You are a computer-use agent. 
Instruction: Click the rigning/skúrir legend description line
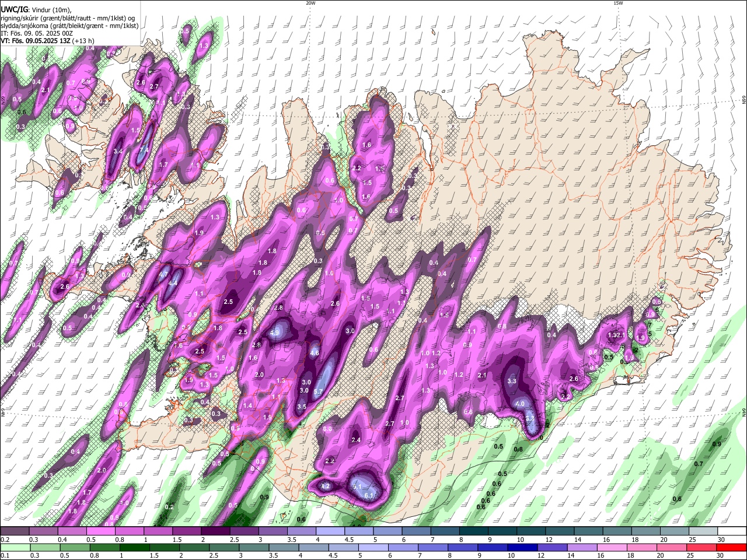[x=68, y=17]
